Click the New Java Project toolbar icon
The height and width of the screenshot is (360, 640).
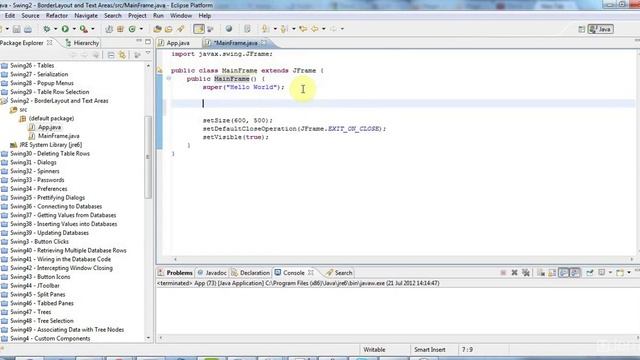pos(109,29)
